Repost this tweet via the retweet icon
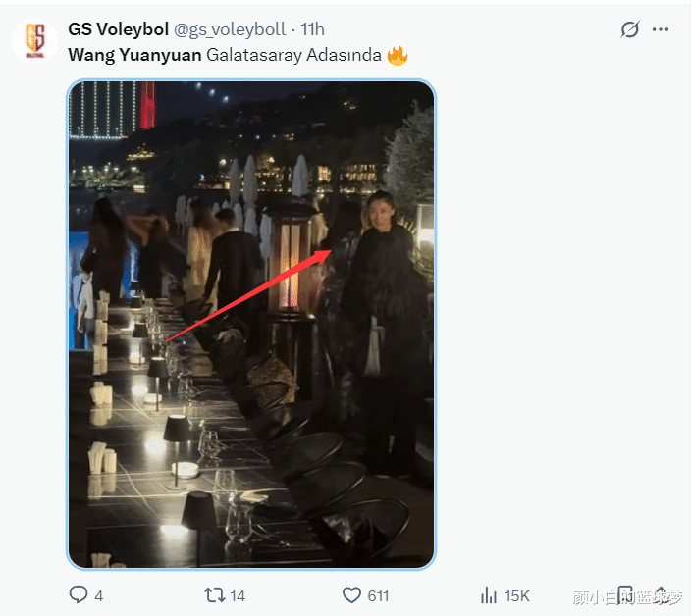 [x=213, y=594]
